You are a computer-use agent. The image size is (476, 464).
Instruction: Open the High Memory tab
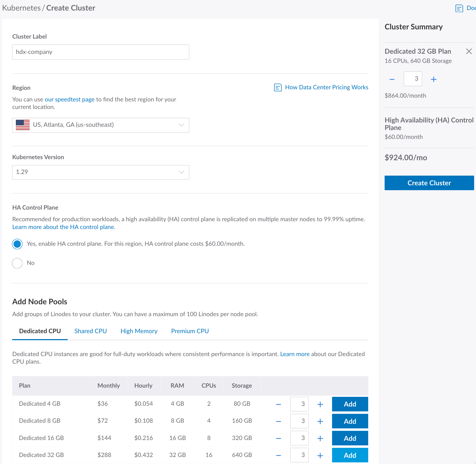point(139,331)
